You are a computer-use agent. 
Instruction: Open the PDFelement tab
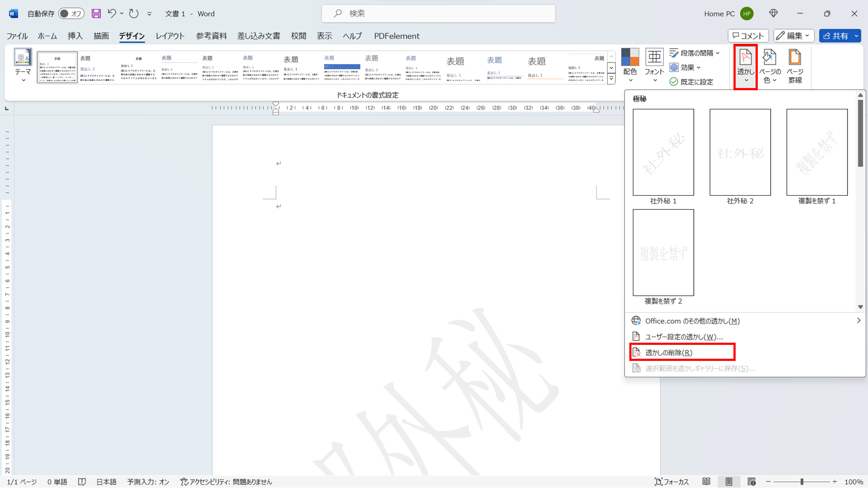[x=397, y=36]
